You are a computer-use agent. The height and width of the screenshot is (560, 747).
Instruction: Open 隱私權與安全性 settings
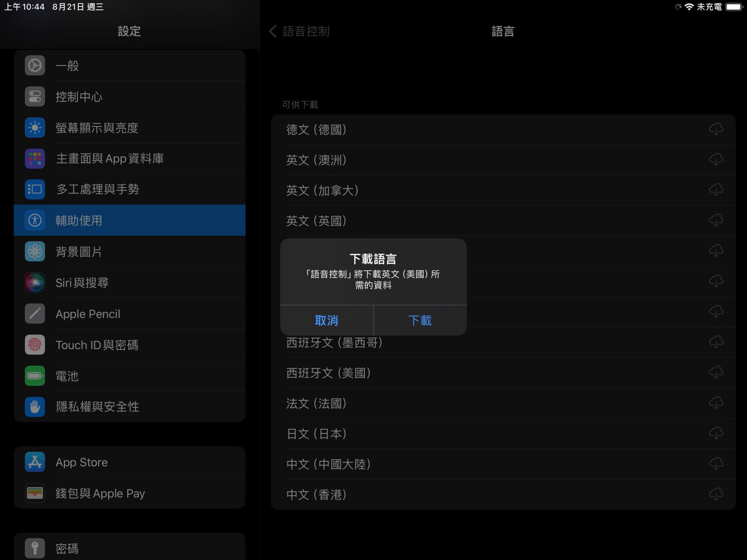(x=129, y=407)
